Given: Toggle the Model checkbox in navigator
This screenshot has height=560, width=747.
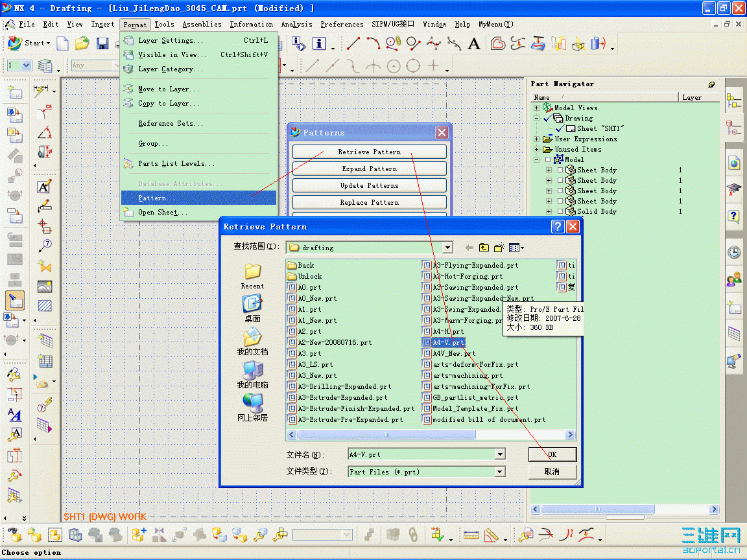Looking at the screenshot, I should (x=548, y=159).
